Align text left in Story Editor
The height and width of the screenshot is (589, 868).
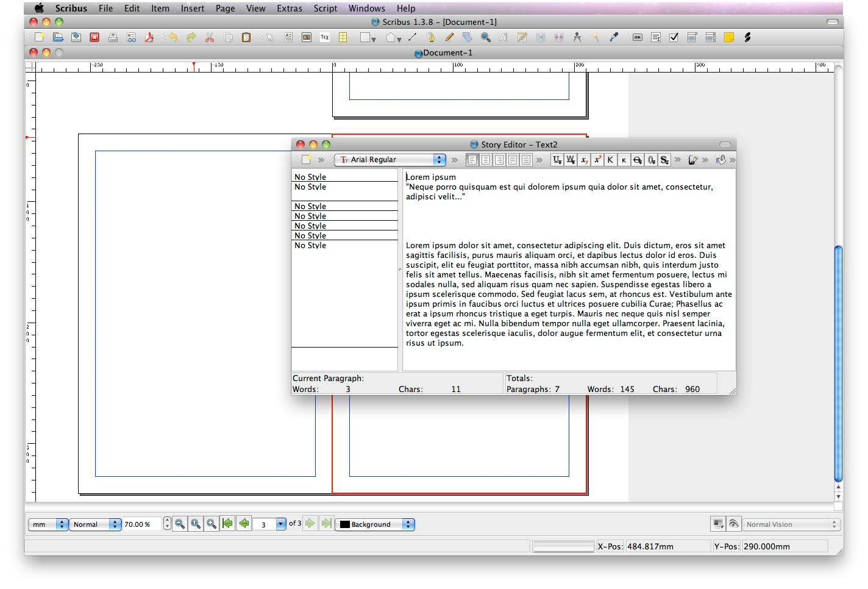(x=472, y=160)
